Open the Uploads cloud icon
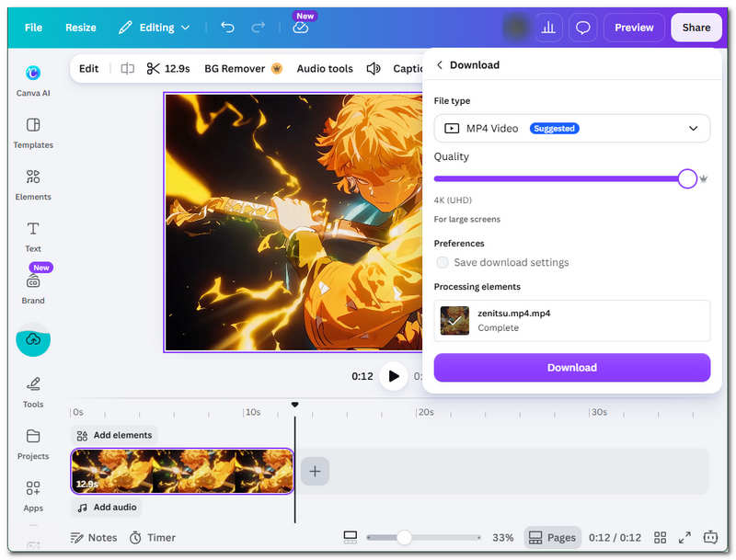736x560 pixels. [33, 339]
